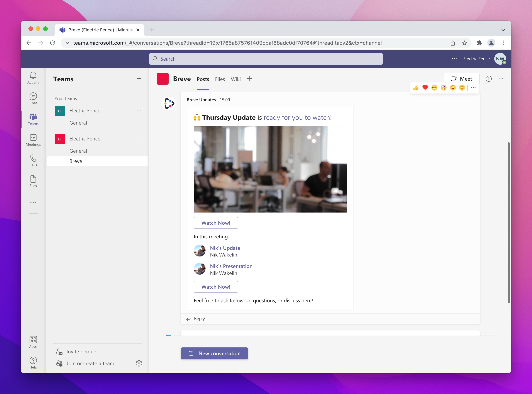
Task: Open Settings and more in the header
Action: click(454, 59)
